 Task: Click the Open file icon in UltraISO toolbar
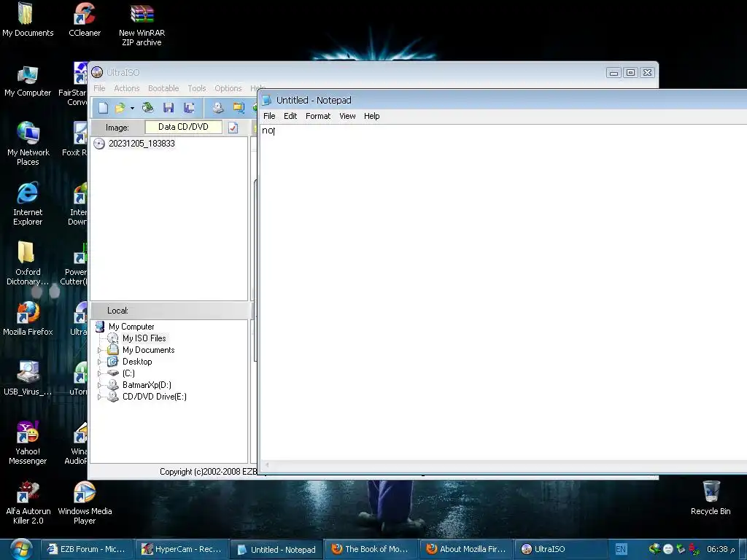pyautogui.click(x=120, y=108)
